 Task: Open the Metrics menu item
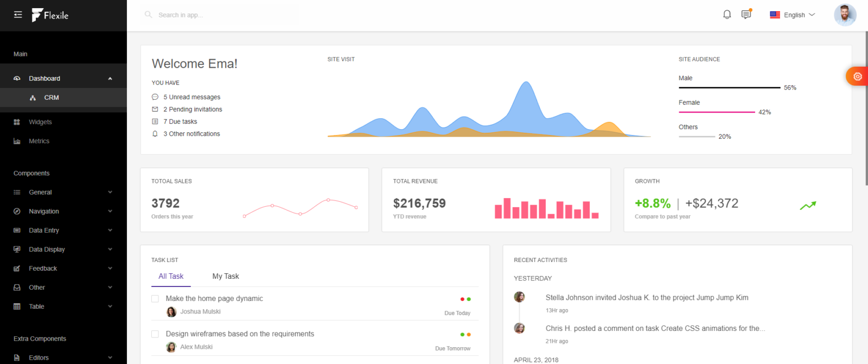pyautogui.click(x=63, y=141)
